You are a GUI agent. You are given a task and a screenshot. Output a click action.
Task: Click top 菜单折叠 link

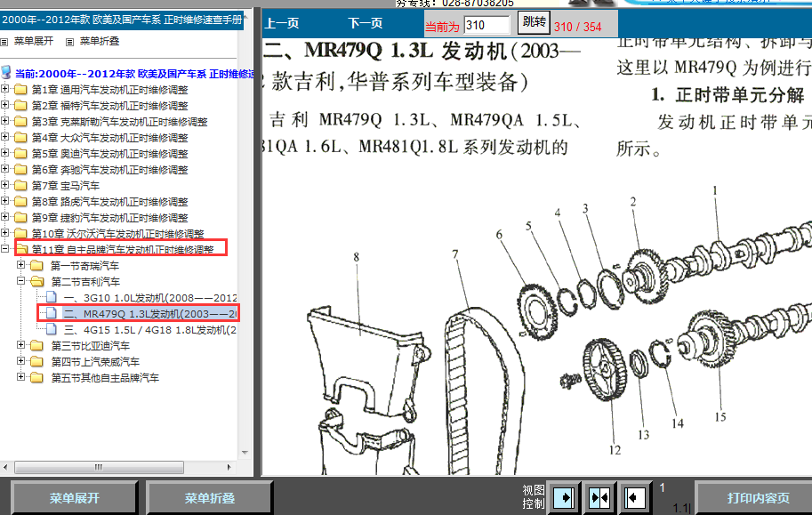100,41
